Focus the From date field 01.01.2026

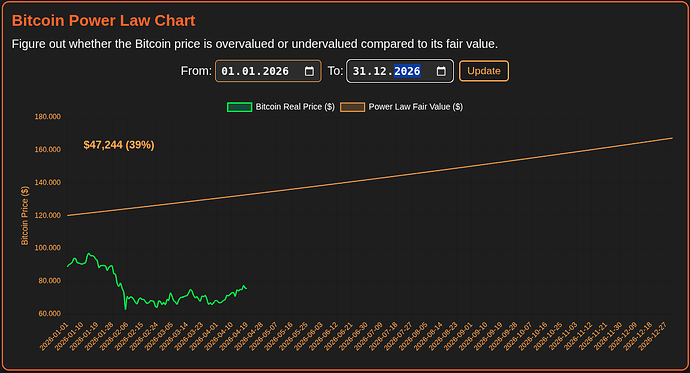(268, 71)
